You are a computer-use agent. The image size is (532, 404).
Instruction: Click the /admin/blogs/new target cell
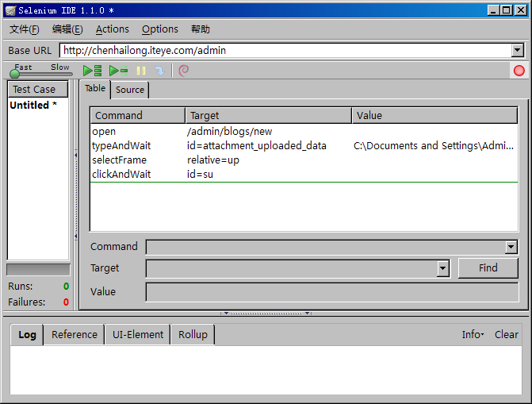click(x=229, y=132)
